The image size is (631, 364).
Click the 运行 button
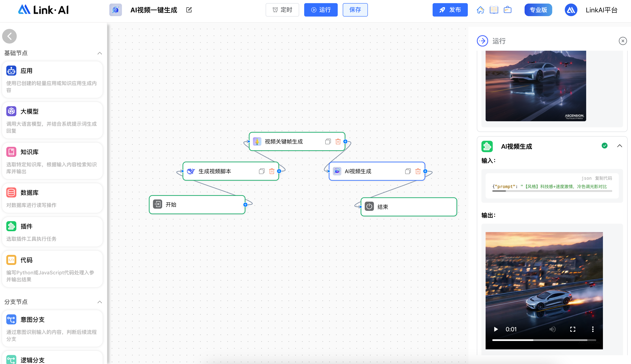point(321,10)
